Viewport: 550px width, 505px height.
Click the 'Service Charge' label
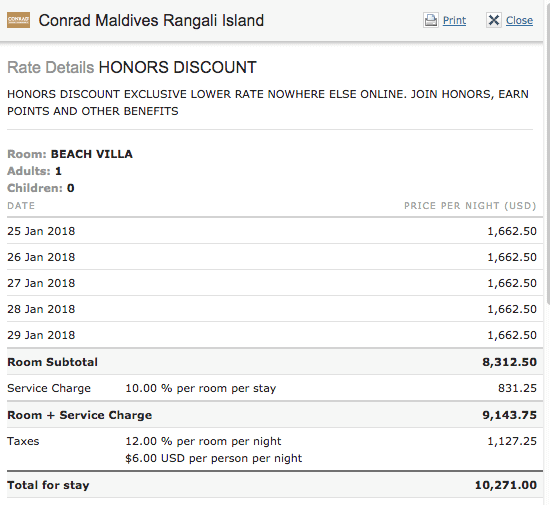click(49, 388)
